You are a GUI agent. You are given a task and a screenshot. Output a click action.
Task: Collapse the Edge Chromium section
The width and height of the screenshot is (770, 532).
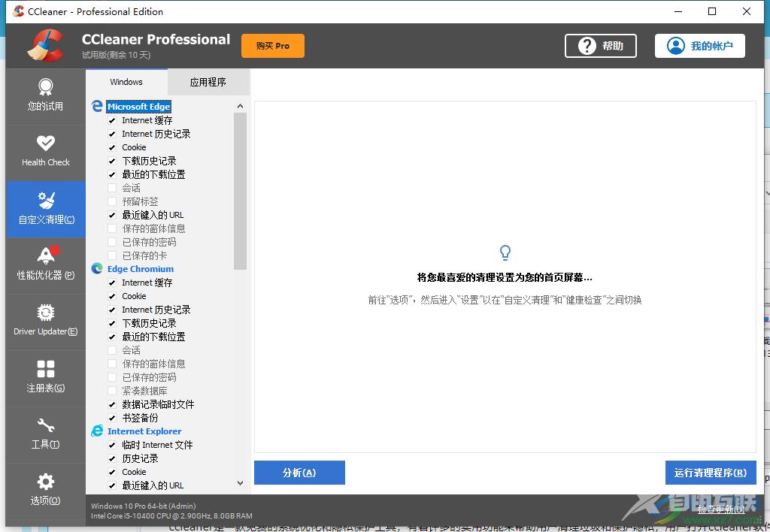pos(140,269)
